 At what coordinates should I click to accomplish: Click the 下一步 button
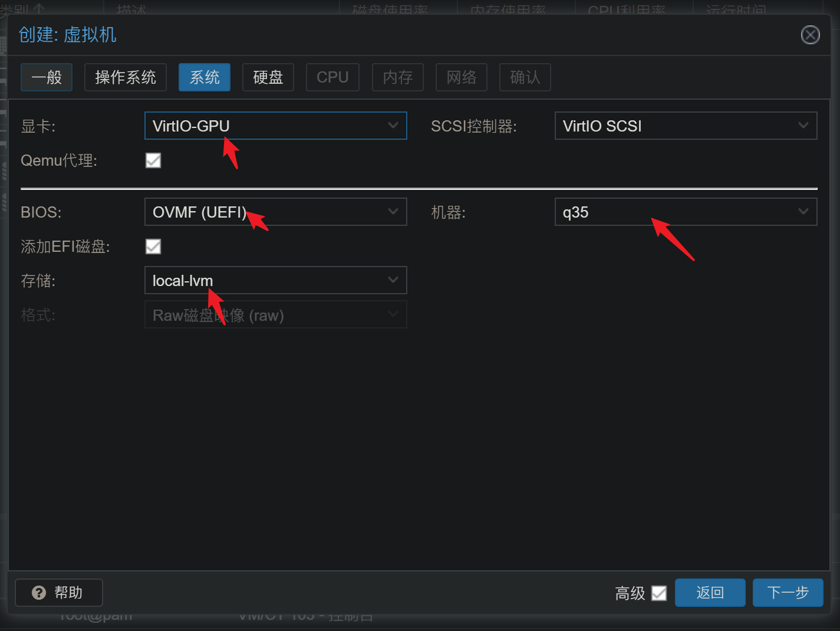click(788, 593)
